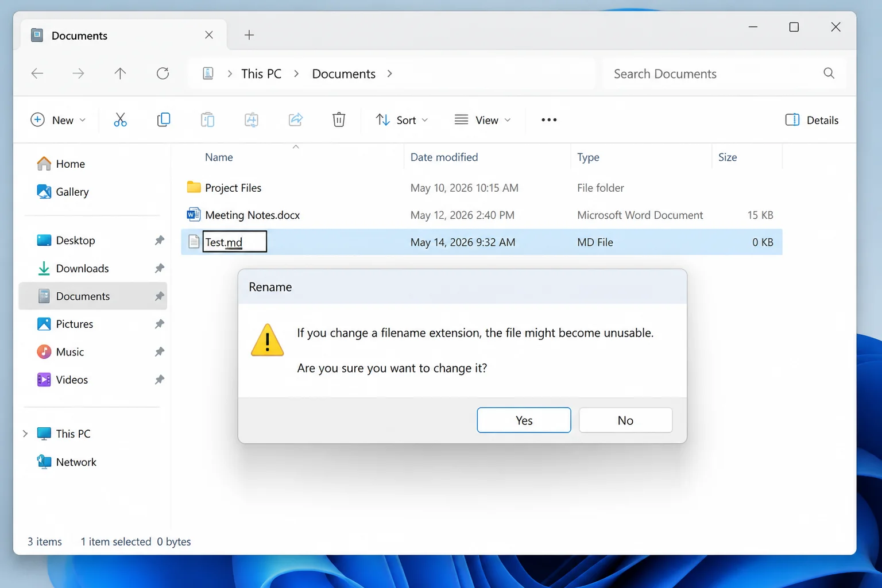
Task: Click the Word icon of Meeting Notes.docx
Action: pos(194,215)
